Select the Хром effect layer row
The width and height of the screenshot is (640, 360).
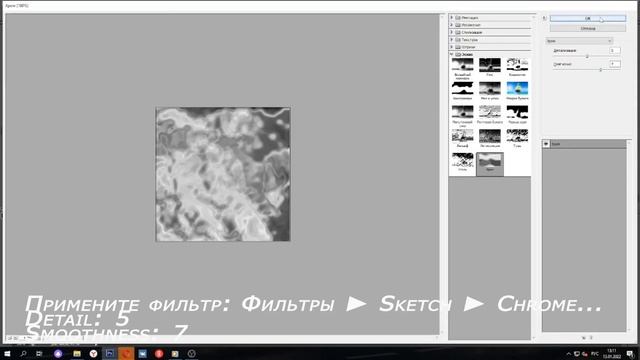(x=584, y=144)
